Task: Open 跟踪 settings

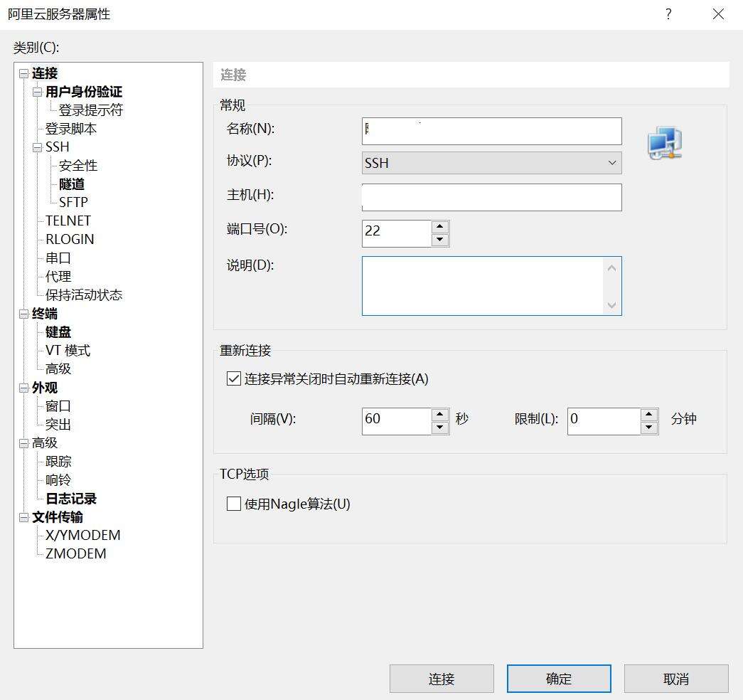Action: point(58,462)
